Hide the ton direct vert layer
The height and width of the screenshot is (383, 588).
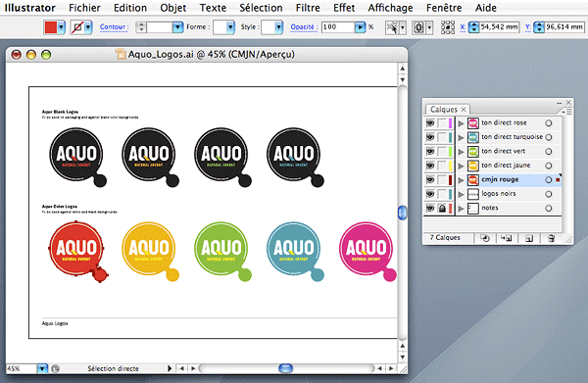(430, 152)
